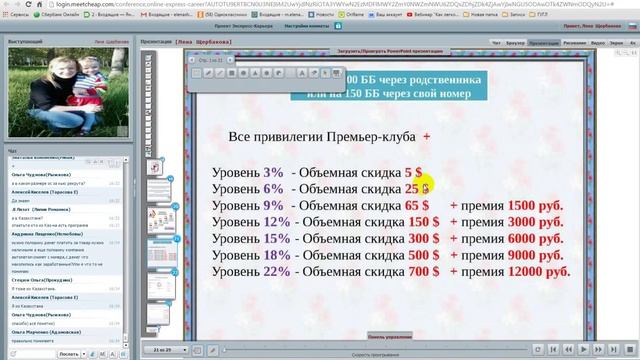
Task: Open the slide selector dropdown 21 из 29
Action: click(166, 350)
